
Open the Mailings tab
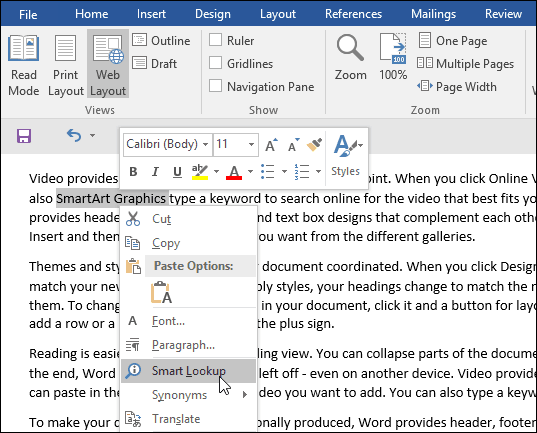tap(434, 14)
